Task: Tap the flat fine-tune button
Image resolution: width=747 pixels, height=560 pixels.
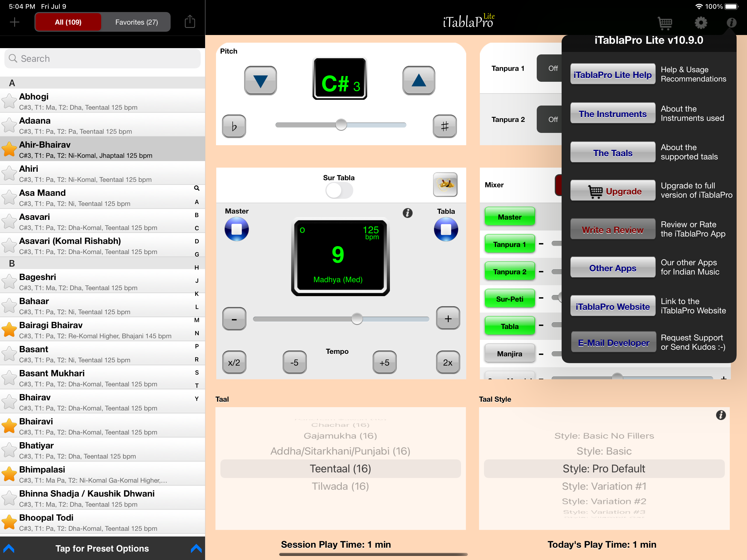Action: 234,126
